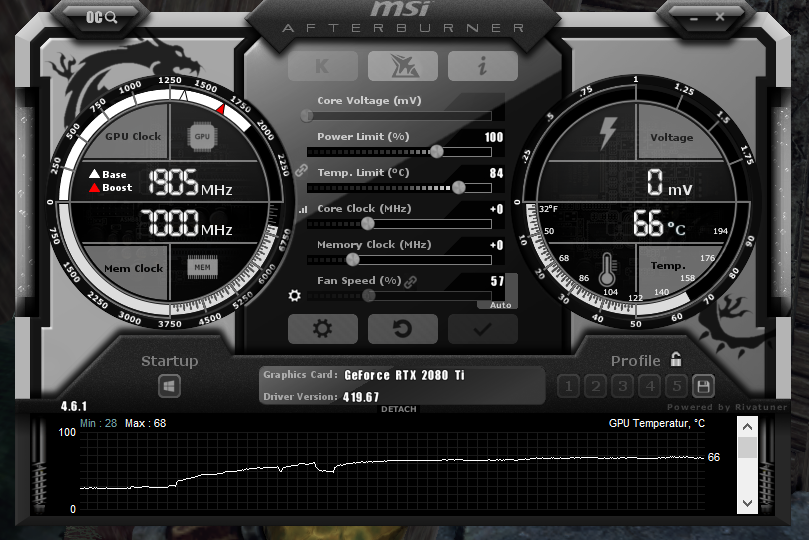Click the 0 mV voltage readout
This screenshot has width=809, height=540.
tap(670, 183)
